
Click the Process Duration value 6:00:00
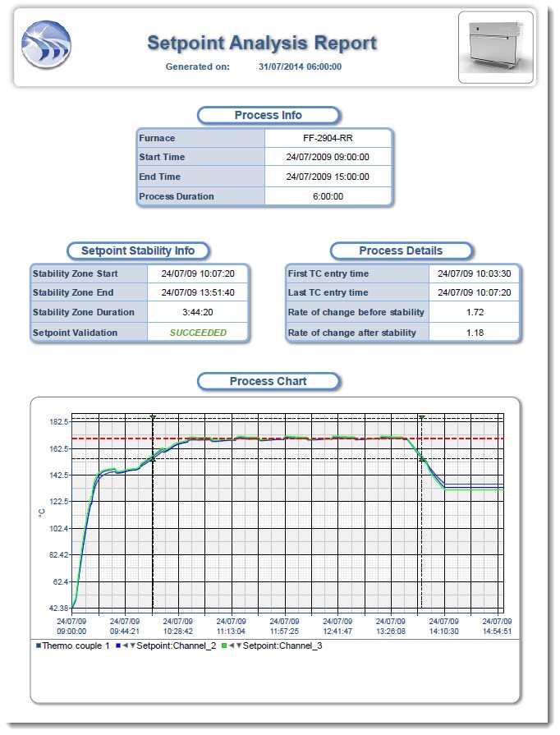click(x=328, y=196)
